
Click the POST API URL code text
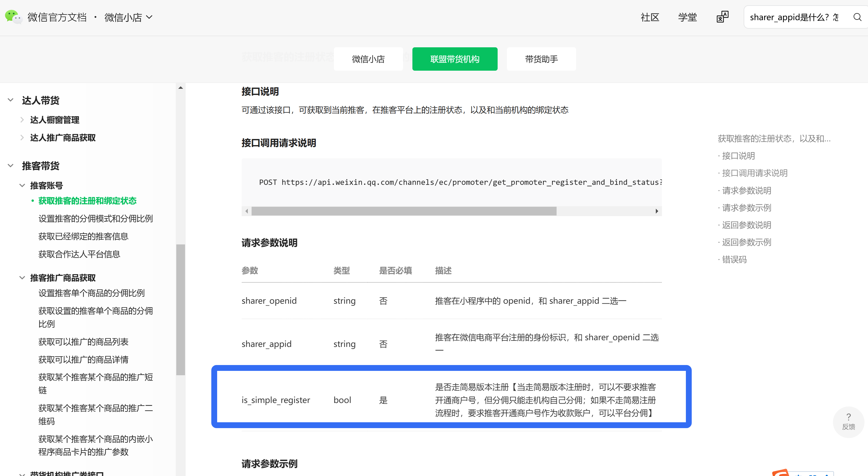pos(460,182)
